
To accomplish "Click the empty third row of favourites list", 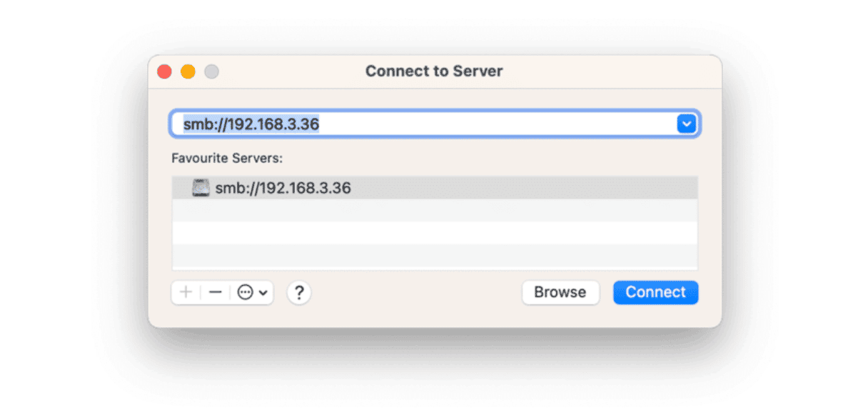I will (x=434, y=232).
